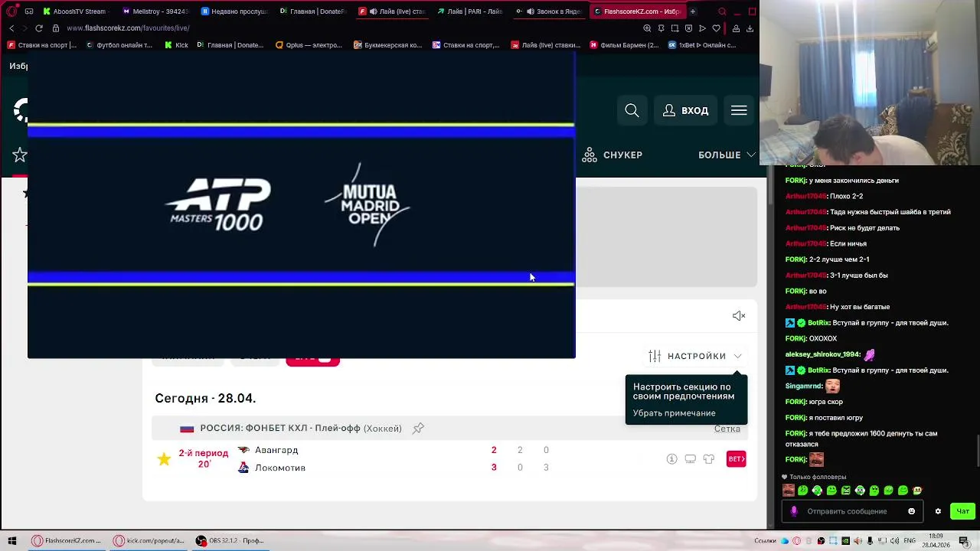The height and width of the screenshot is (551, 980).
Task: Click the Убрать примечание link
Action: 674,413
